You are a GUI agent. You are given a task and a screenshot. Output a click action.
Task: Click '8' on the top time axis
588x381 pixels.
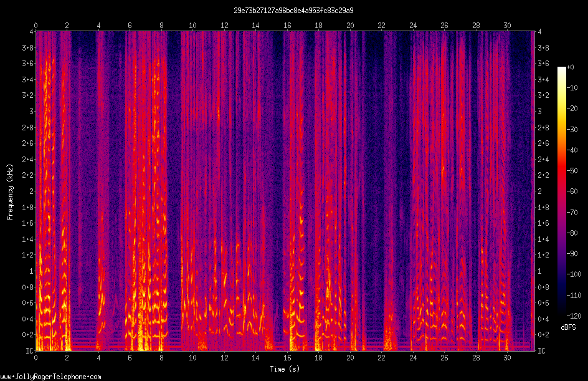(161, 26)
